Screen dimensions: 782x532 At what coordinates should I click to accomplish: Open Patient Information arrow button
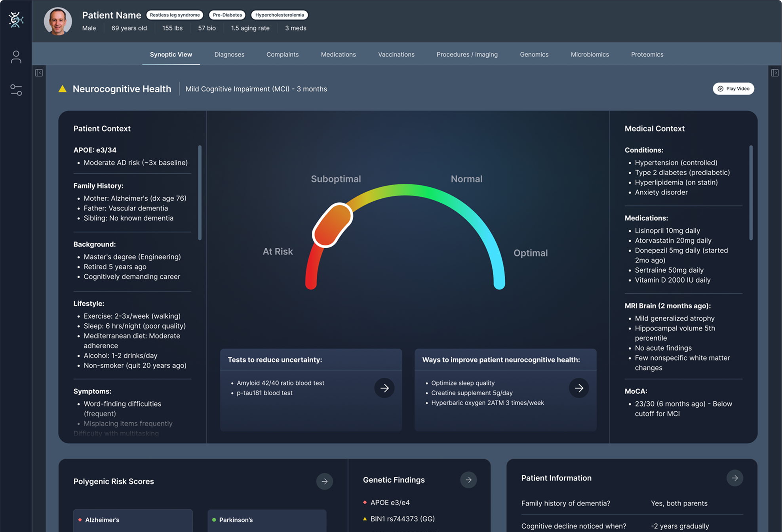[734, 478]
